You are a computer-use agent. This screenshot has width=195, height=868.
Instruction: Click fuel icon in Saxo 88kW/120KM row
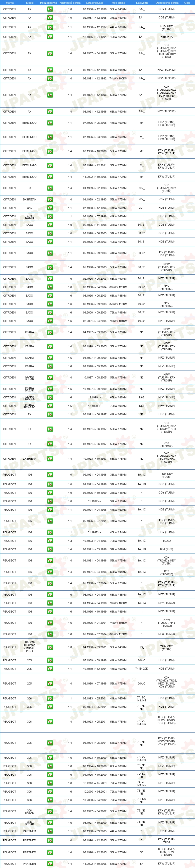point(50,287)
